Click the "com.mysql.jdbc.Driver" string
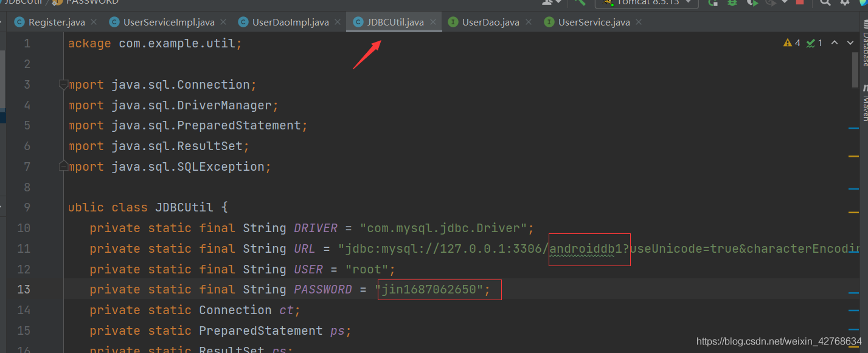Image resolution: width=868 pixels, height=353 pixels. (x=443, y=228)
